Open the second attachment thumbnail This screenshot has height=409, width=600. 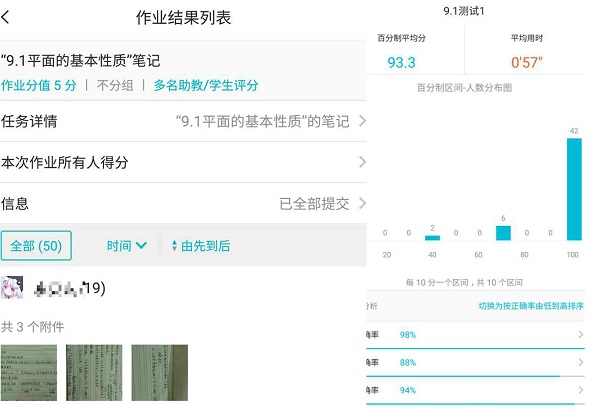click(x=93, y=373)
